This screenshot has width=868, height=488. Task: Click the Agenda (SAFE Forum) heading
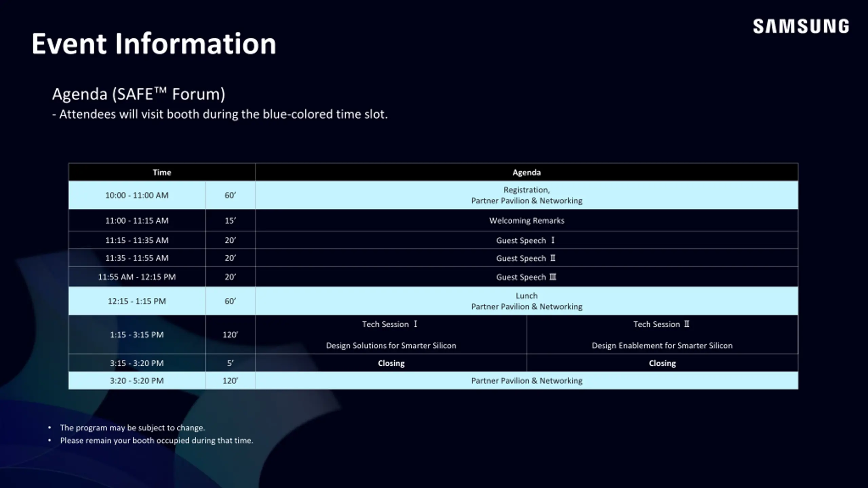[x=138, y=94]
